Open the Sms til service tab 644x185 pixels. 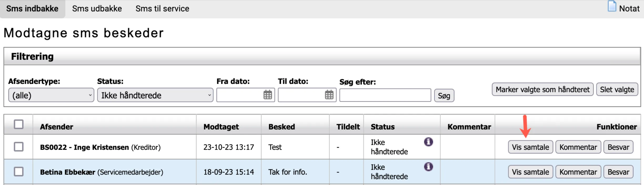tap(162, 9)
